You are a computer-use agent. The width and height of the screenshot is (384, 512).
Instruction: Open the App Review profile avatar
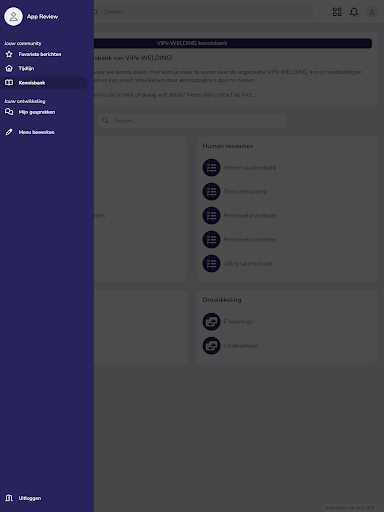click(x=13, y=16)
